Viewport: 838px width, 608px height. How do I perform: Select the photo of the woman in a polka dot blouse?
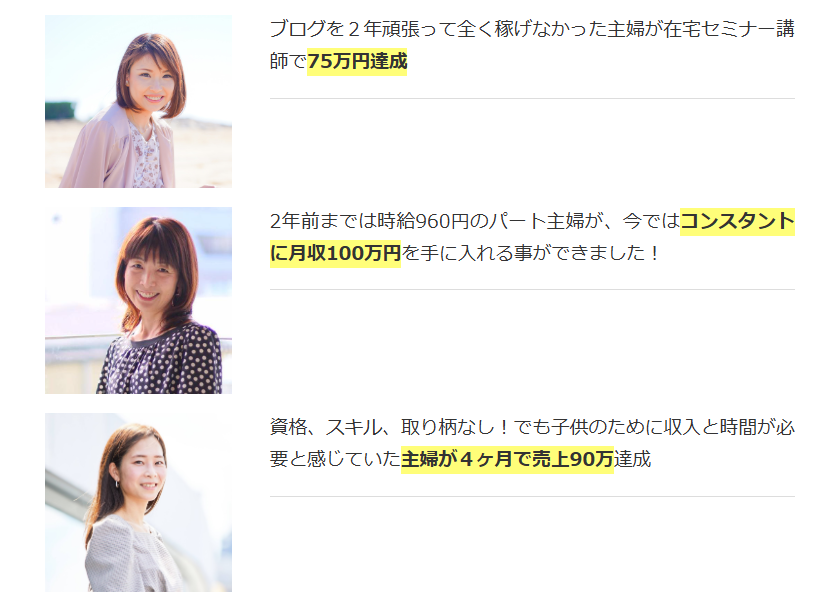[x=138, y=300]
